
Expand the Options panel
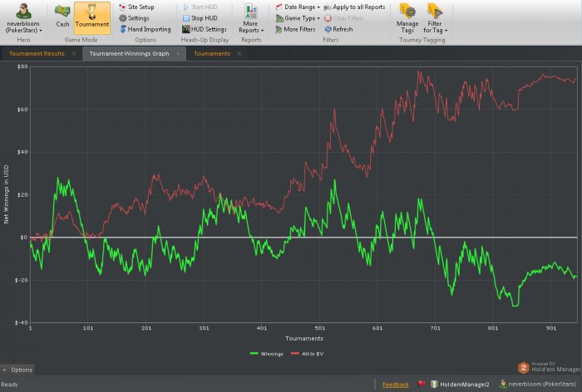pos(18,370)
